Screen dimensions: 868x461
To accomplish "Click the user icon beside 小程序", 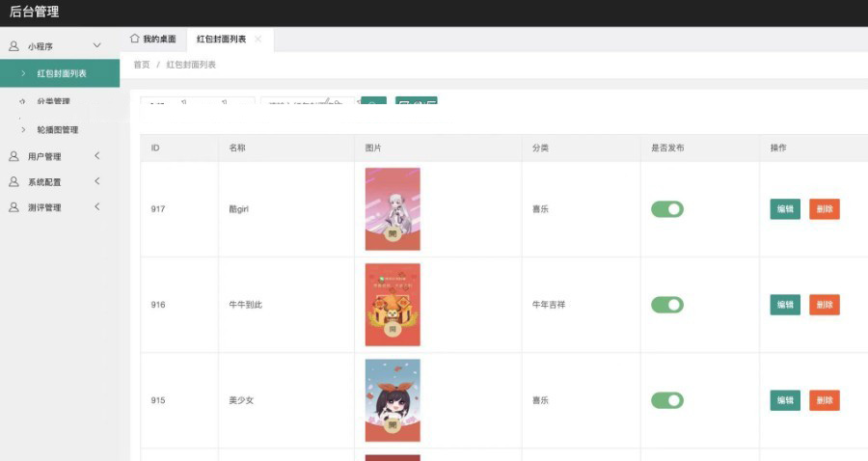I will (x=14, y=46).
